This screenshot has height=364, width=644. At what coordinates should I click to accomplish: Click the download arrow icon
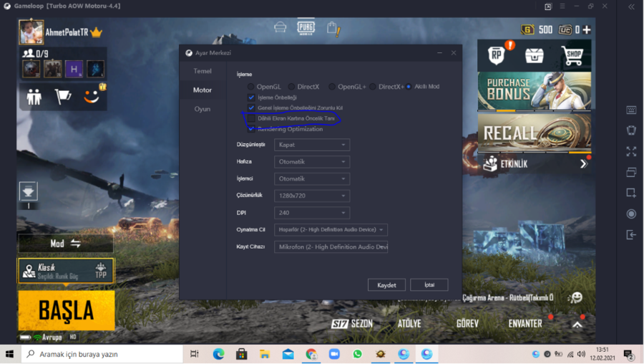click(29, 191)
